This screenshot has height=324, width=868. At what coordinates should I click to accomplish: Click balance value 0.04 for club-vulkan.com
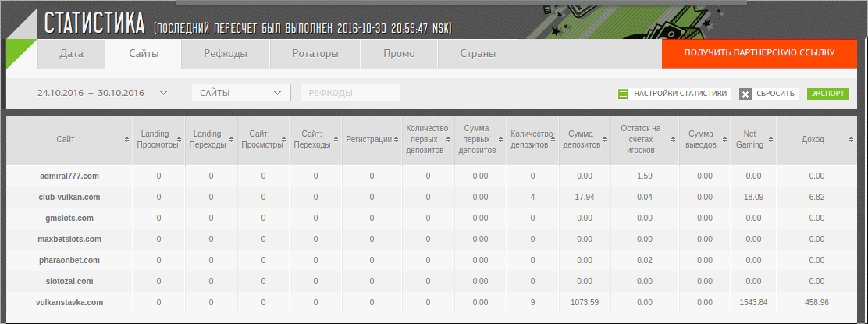[x=644, y=197]
